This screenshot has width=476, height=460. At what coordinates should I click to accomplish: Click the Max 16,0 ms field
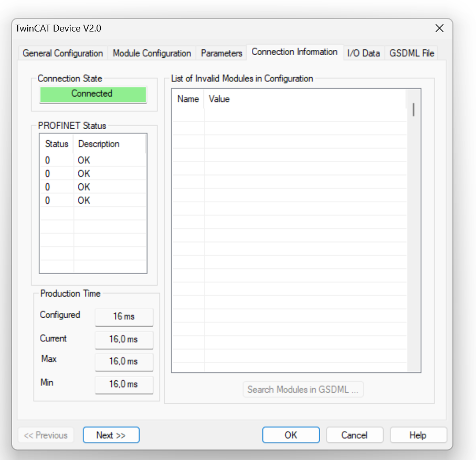(x=124, y=362)
